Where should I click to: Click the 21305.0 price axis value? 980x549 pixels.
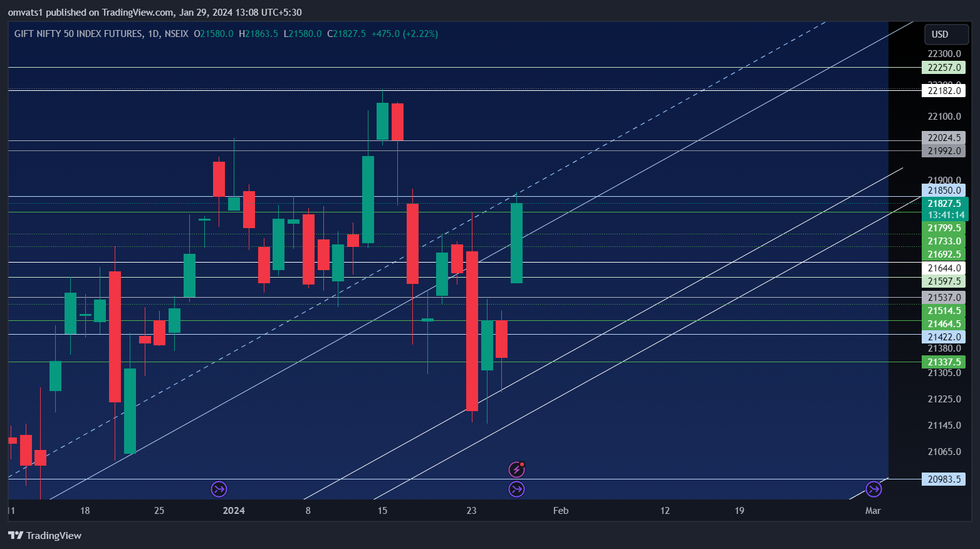944,373
